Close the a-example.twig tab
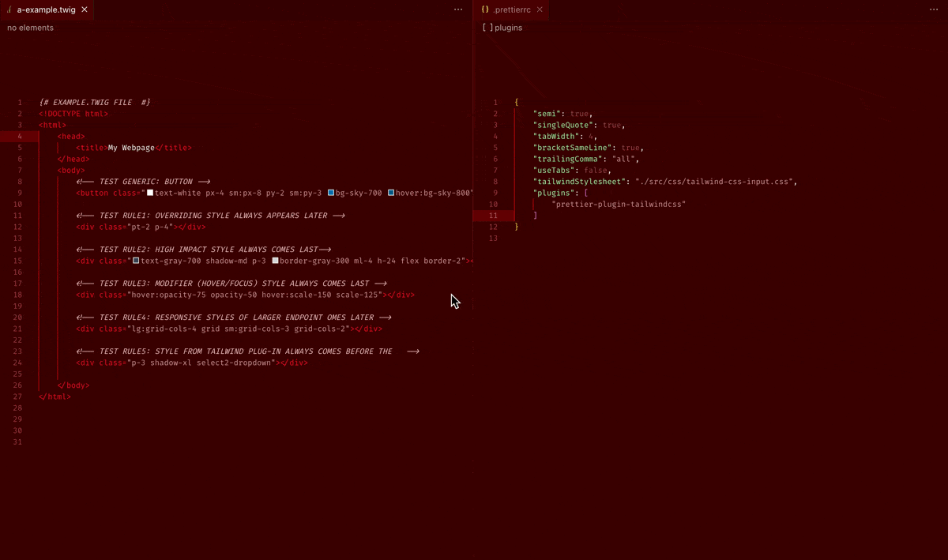The width and height of the screenshot is (948, 560). click(x=83, y=9)
